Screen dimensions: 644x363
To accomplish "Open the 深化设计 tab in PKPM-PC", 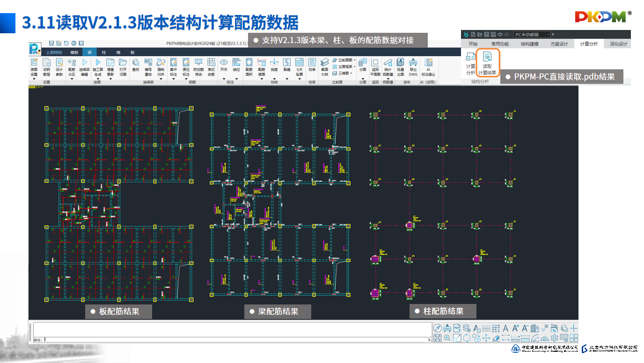I will (x=618, y=44).
